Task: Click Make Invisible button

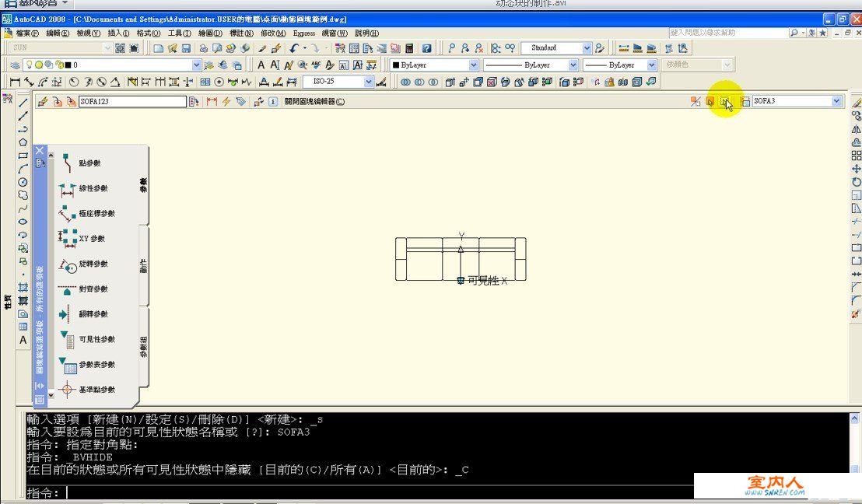Action: (725, 101)
